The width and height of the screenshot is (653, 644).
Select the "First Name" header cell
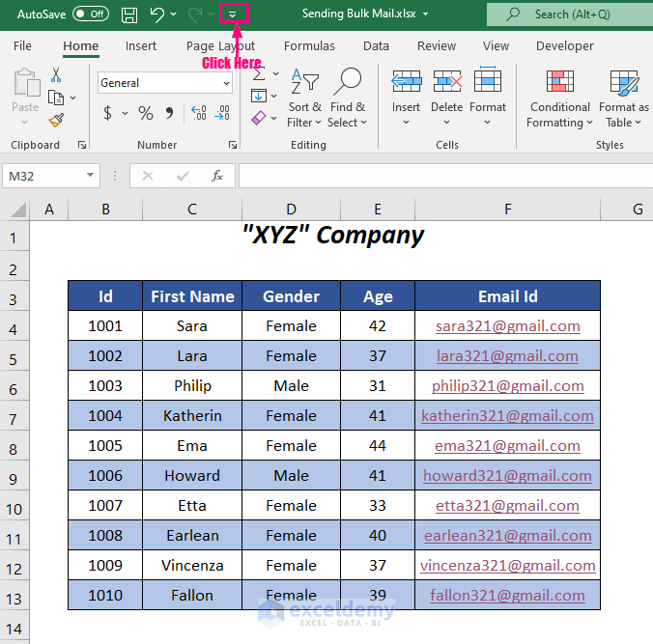pyautogui.click(x=192, y=296)
